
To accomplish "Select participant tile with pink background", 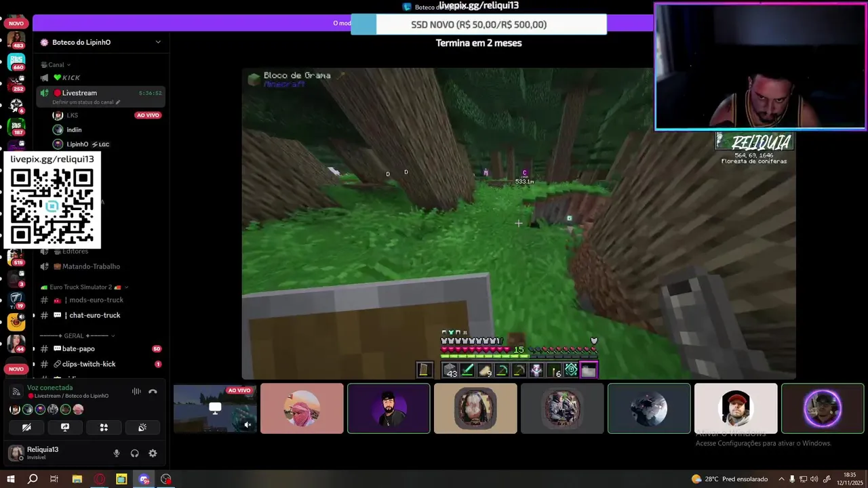I will pos(302,409).
